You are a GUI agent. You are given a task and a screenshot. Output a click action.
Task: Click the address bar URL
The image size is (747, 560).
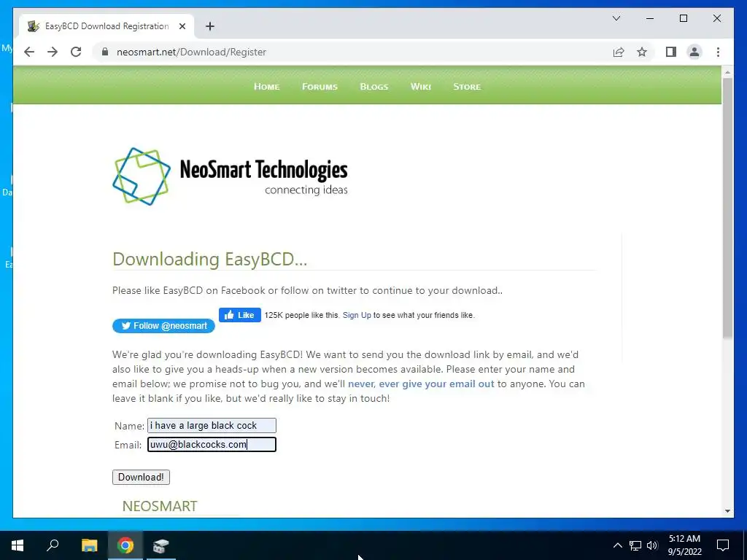pyautogui.click(x=191, y=52)
